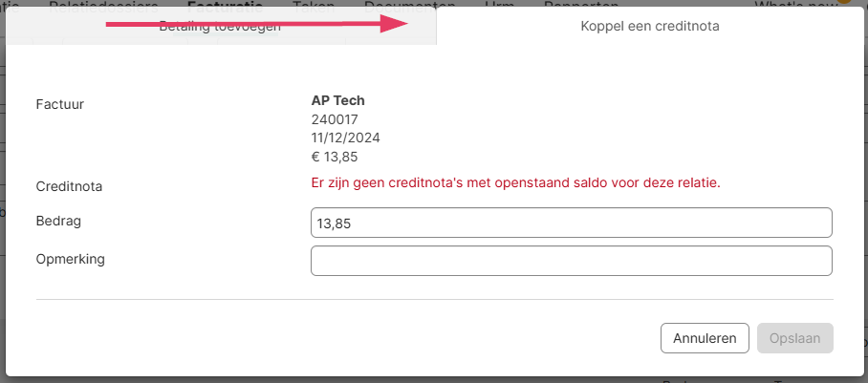Go to Taken in the top navigation
This screenshot has height=383, width=868.
tap(315, 5)
